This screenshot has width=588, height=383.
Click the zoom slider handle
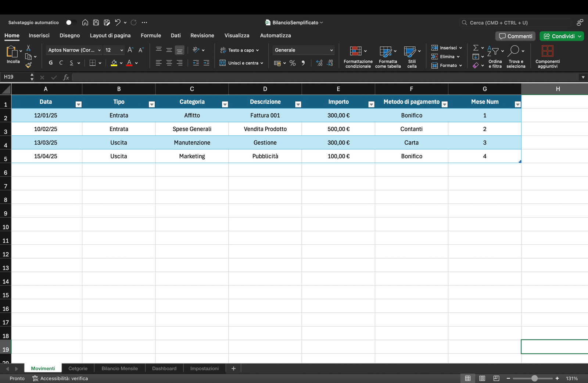[534, 378]
